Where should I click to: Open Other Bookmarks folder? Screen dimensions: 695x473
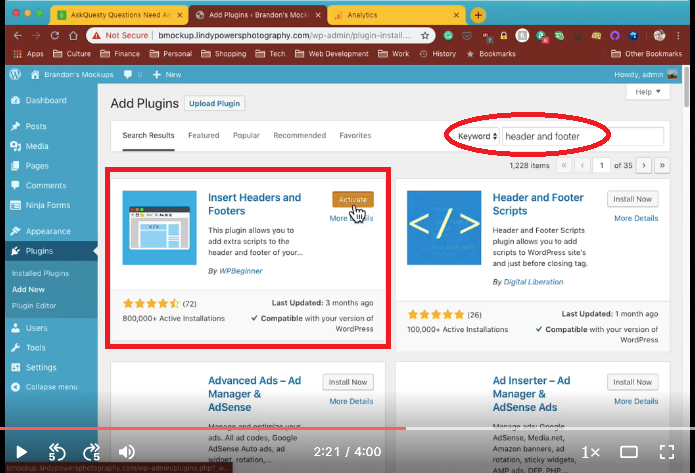coord(646,54)
